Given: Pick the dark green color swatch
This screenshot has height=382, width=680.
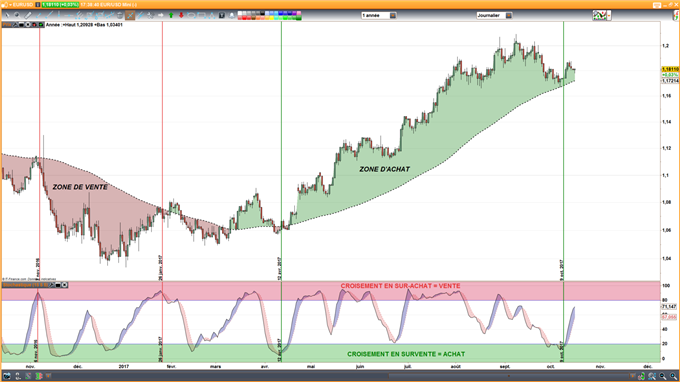Looking at the screenshot, I should [299, 18].
